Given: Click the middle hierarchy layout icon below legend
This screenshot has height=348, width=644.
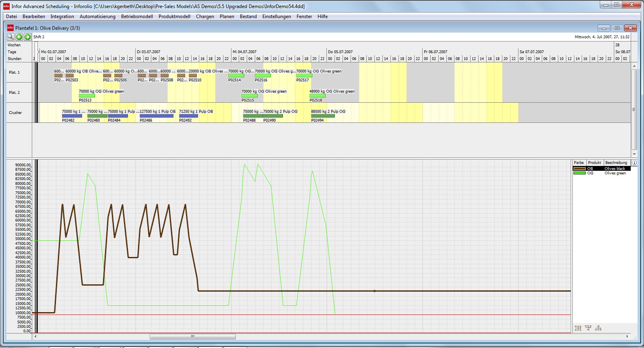Looking at the screenshot, I should point(588,328).
